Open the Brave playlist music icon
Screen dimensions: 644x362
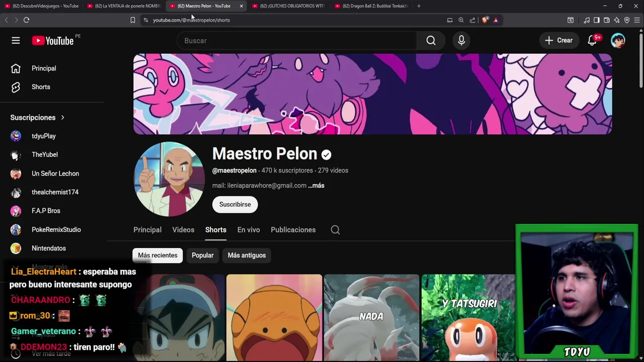(587, 20)
